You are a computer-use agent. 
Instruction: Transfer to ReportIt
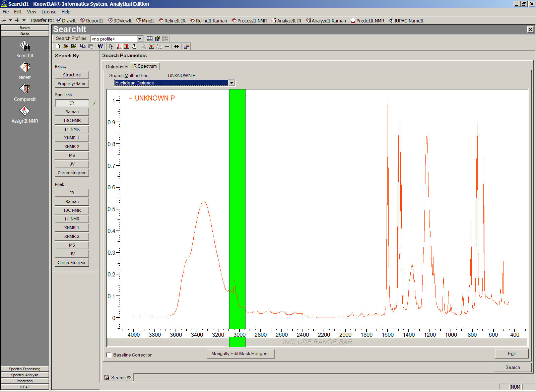tap(92, 20)
